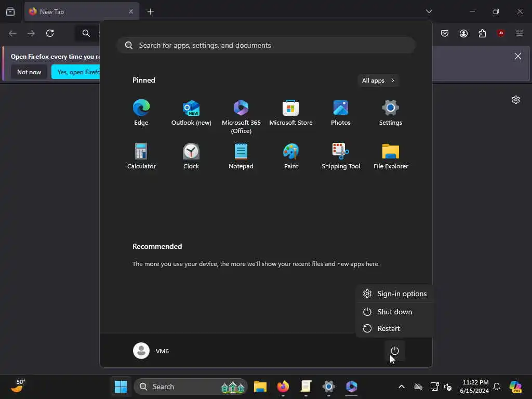Click Firefox back arrow
Viewport: 532px width, 399px height.
(12, 33)
